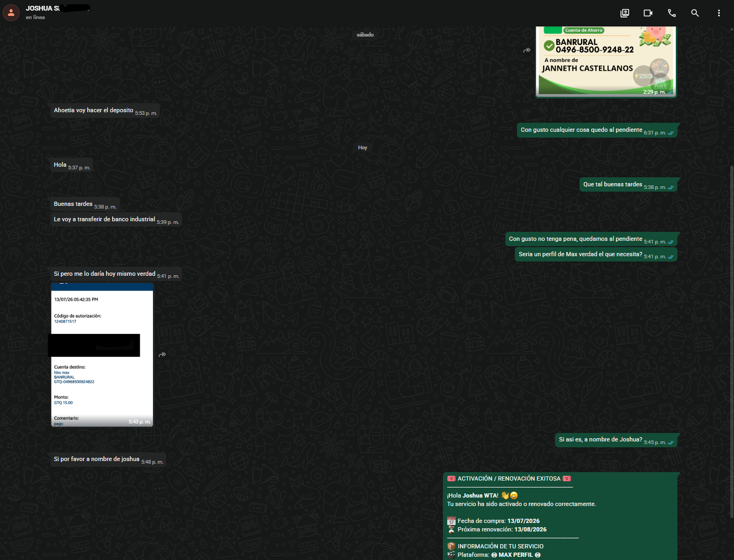Viewport: 734px width, 560px height.
Task: Click the 'en línea' status text
Action: click(x=35, y=17)
